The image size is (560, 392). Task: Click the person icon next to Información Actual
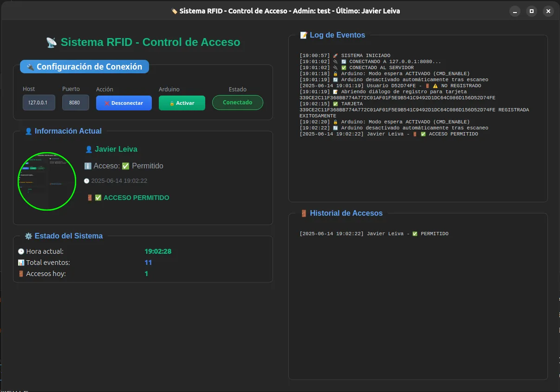tap(28, 131)
